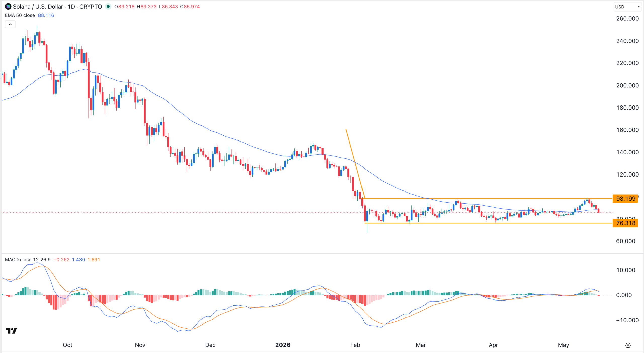This screenshot has height=353, width=644.
Task: Click the open price 89.218
Action: [126, 7]
